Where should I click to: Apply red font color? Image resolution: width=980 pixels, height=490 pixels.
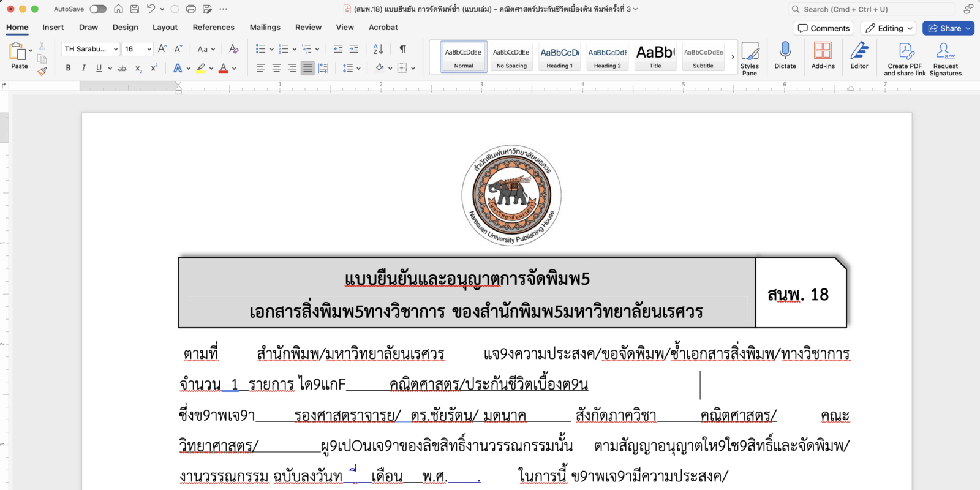pyautogui.click(x=224, y=68)
